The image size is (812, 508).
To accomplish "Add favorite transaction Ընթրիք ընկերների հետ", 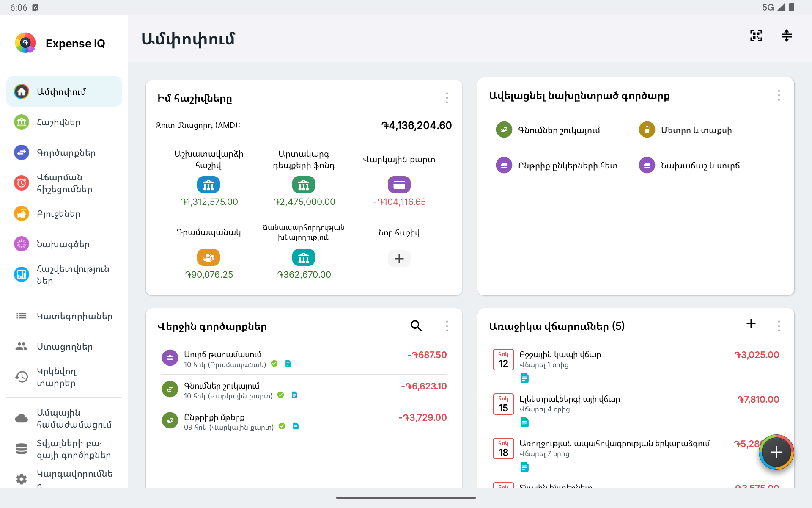I will (x=557, y=166).
